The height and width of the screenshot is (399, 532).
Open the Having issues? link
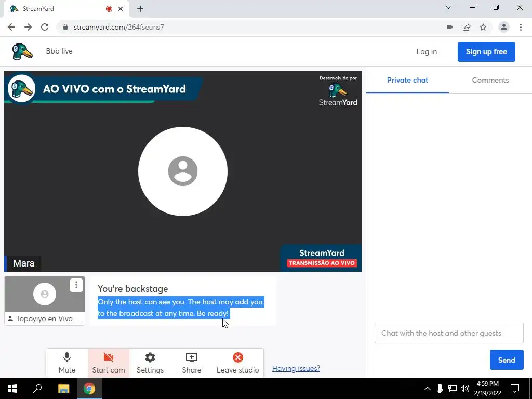pos(296,368)
